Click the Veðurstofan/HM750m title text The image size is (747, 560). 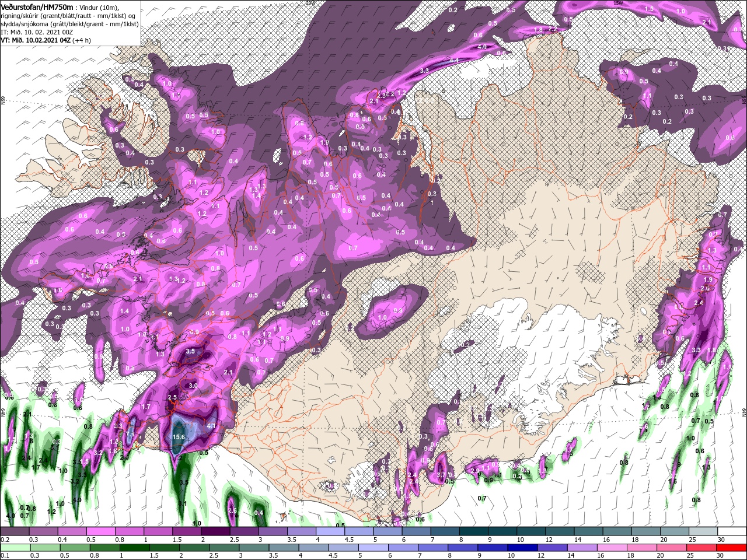(x=37, y=6)
